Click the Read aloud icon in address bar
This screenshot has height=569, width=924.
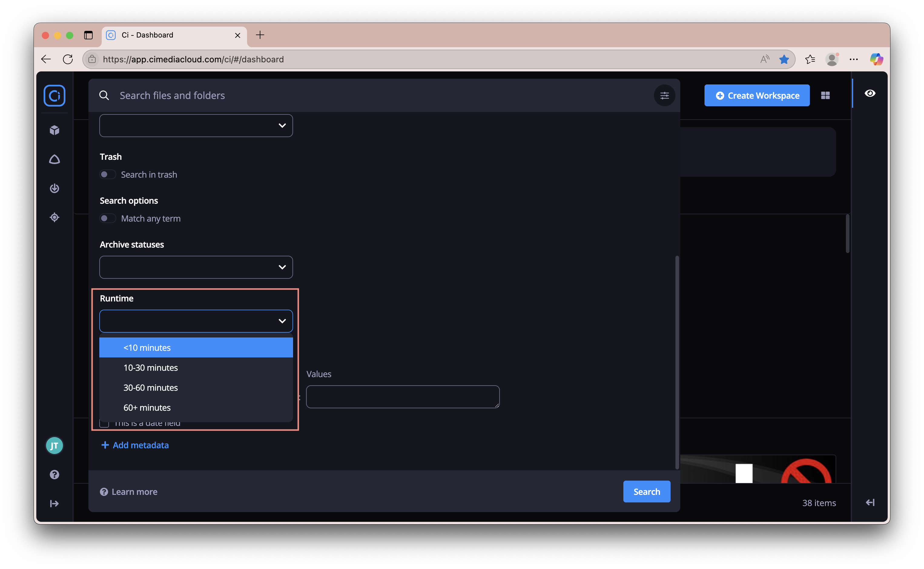764,59
